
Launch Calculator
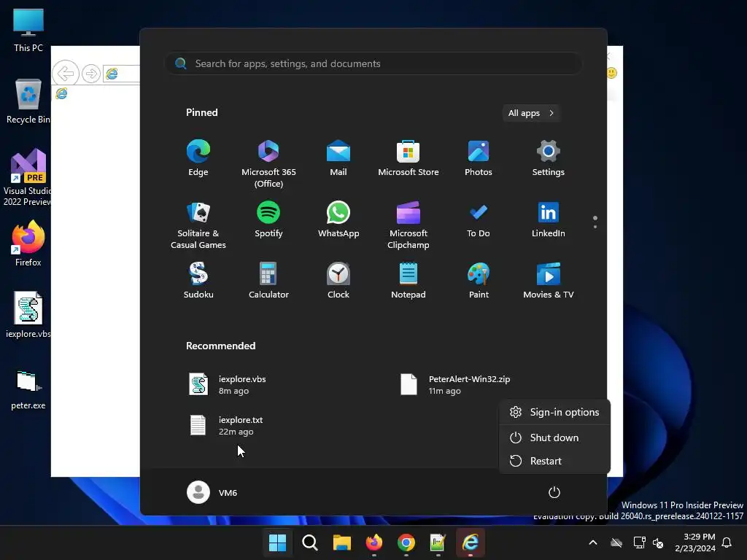268,281
